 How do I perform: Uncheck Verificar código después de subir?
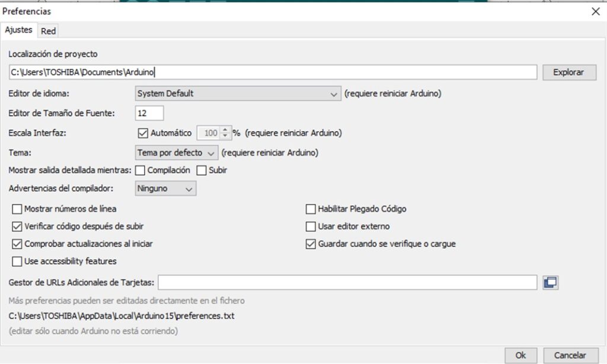pyautogui.click(x=17, y=226)
